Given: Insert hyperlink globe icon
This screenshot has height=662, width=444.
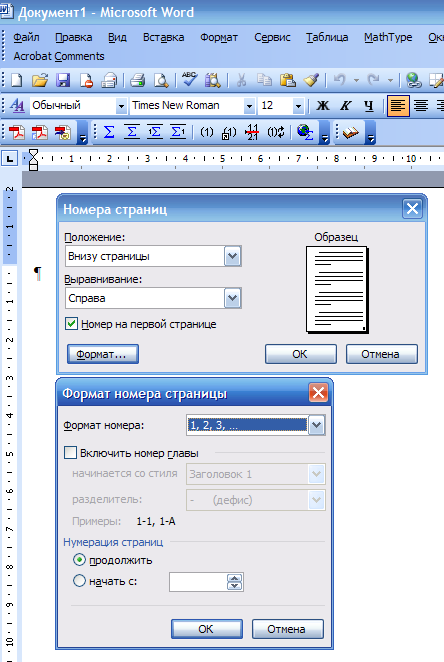Looking at the screenshot, I should point(413,80).
